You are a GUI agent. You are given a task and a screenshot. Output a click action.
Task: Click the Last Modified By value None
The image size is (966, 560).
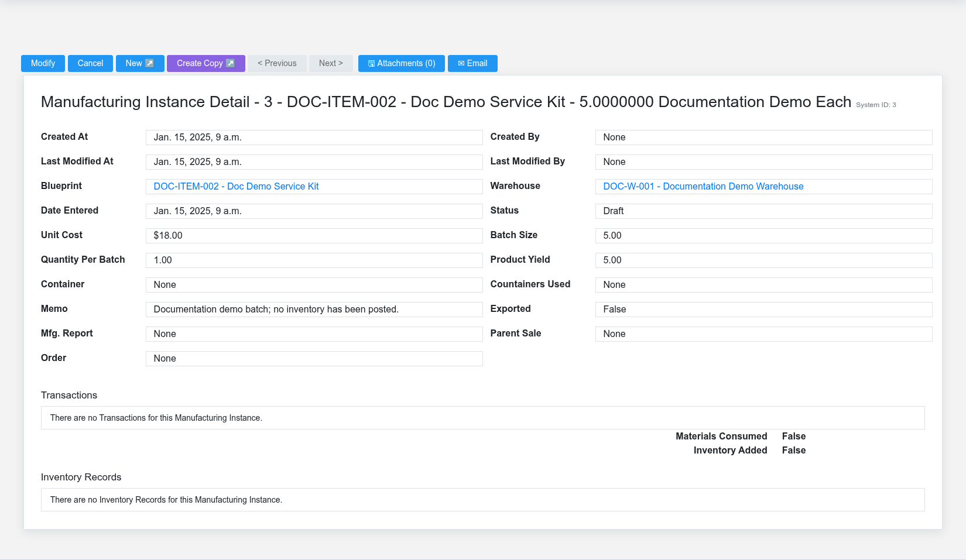[x=763, y=162]
